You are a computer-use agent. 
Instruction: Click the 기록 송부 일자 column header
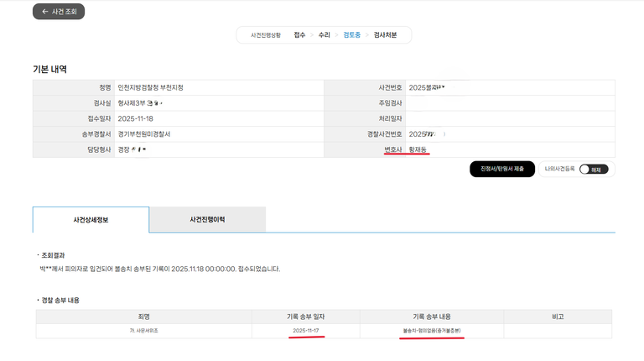(x=305, y=317)
